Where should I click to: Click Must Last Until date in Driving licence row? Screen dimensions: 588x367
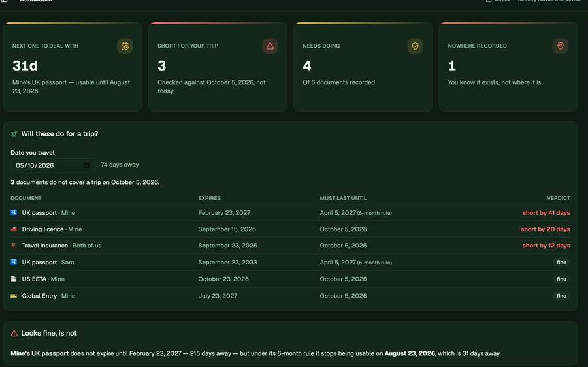pos(343,229)
